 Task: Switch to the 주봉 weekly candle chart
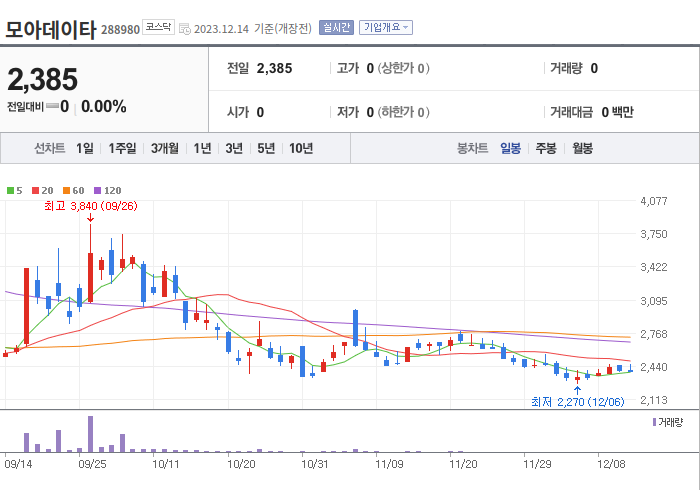pyautogui.click(x=546, y=148)
